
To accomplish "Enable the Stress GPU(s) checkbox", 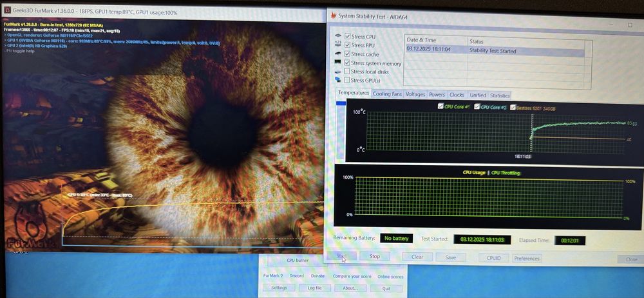I will coord(348,80).
